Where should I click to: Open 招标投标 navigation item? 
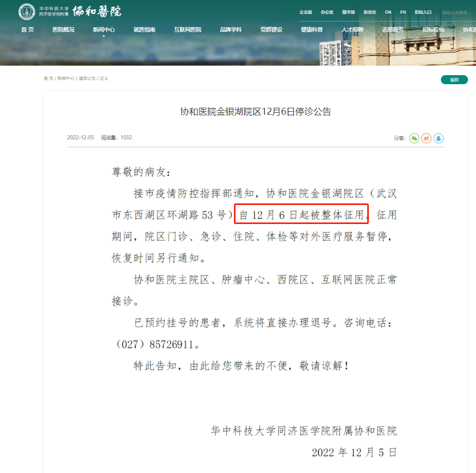click(x=433, y=30)
